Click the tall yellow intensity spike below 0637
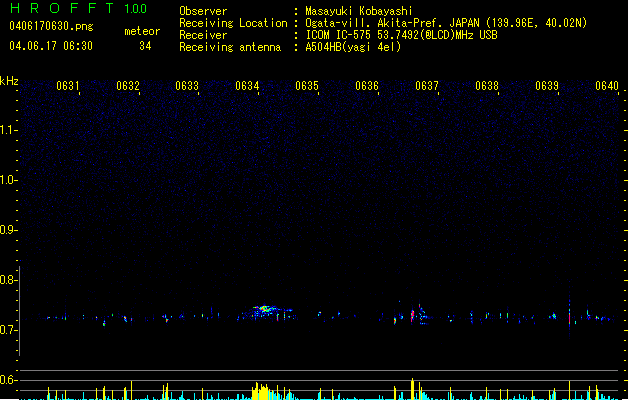This screenshot has width=629, height=400. (x=412, y=388)
